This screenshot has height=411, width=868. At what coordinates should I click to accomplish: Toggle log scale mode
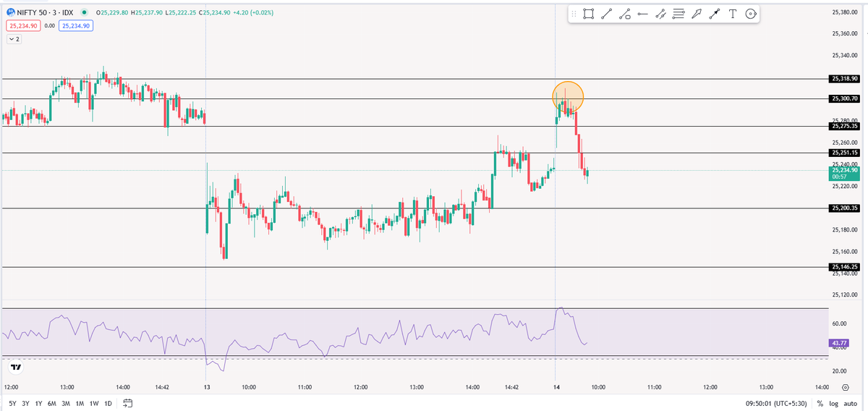pyautogui.click(x=834, y=403)
